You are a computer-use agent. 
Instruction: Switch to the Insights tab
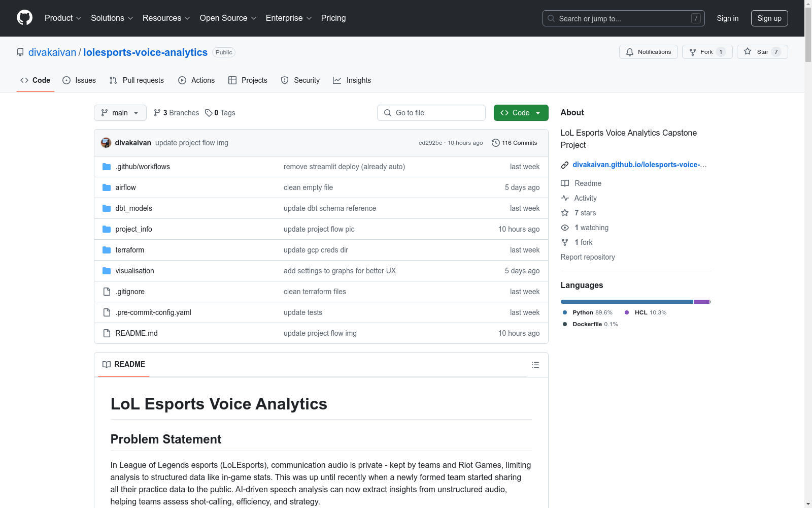(352, 80)
